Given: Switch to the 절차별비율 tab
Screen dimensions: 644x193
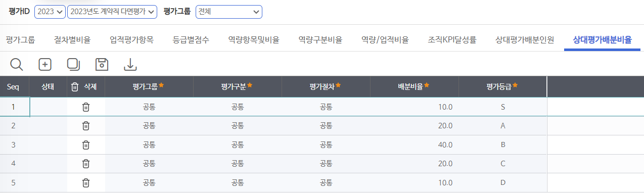Looking at the screenshot, I should tap(72, 40).
